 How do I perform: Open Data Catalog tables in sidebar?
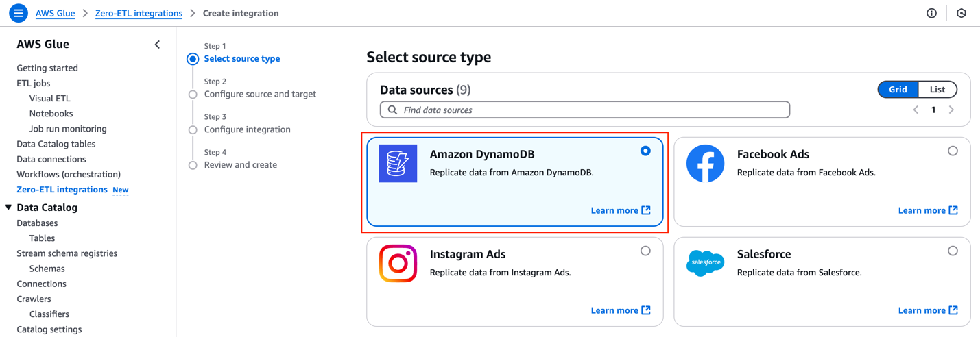tap(56, 144)
